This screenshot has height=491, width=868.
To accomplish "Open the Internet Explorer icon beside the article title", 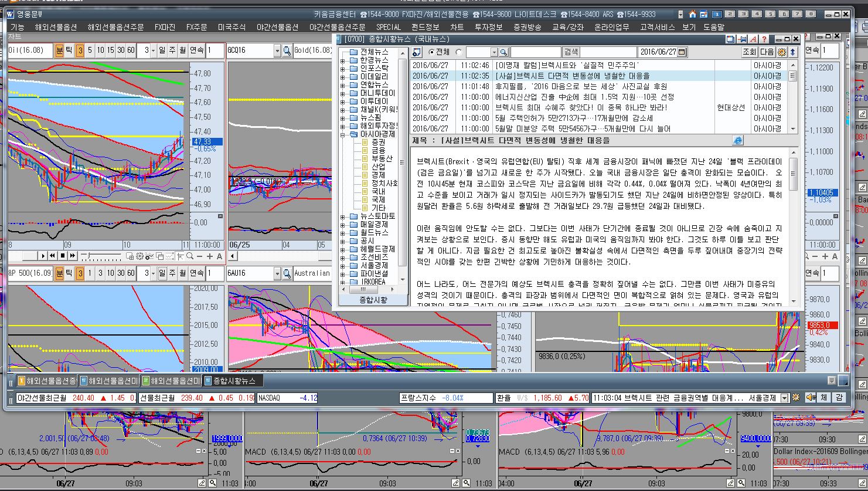I will point(738,140).
